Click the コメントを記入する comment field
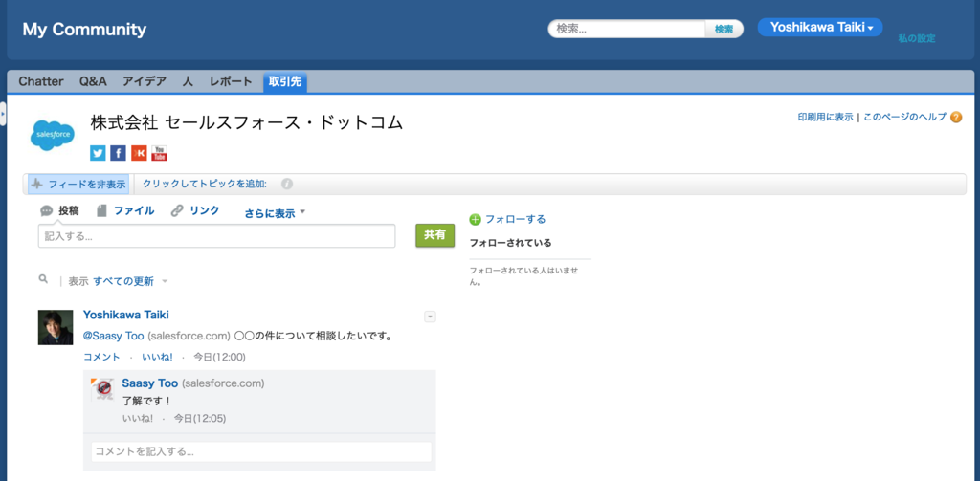 (x=261, y=451)
